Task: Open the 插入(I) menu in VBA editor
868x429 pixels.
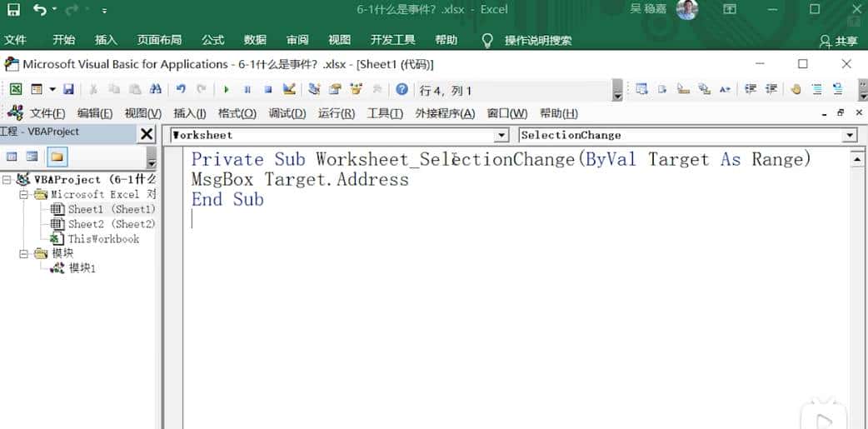Action: point(189,113)
